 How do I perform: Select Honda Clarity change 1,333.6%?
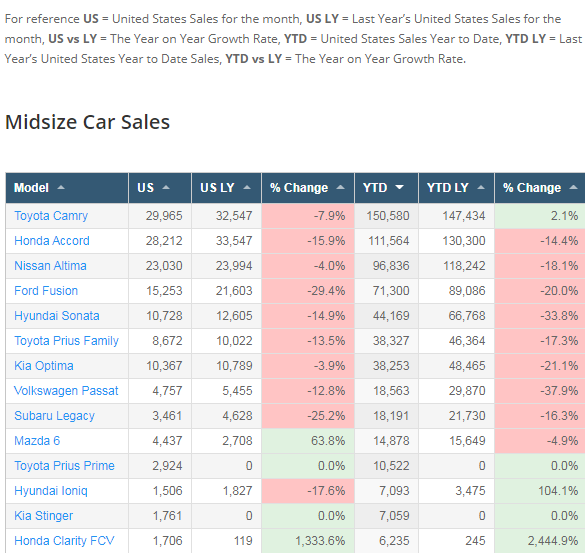[320, 541]
